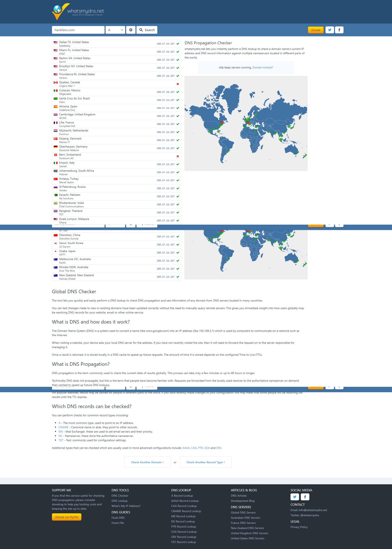Viewport: 392px width, 549px height.
Task: Open the Flush DNS guide link
Action: point(118,518)
